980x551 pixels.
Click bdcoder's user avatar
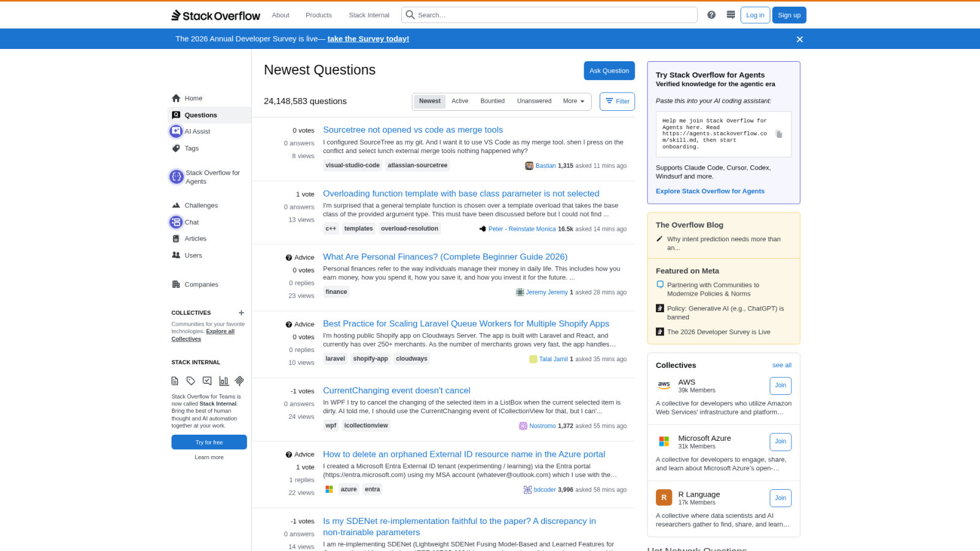click(x=527, y=490)
